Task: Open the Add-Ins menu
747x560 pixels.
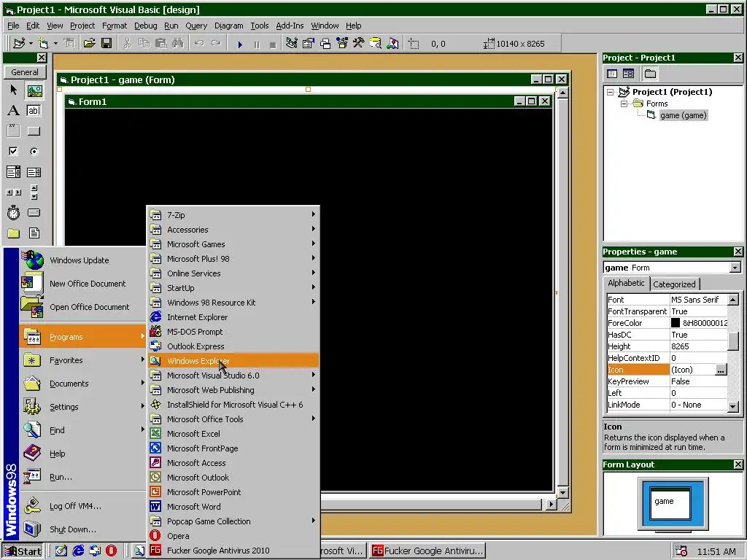Action: click(290, 26)
